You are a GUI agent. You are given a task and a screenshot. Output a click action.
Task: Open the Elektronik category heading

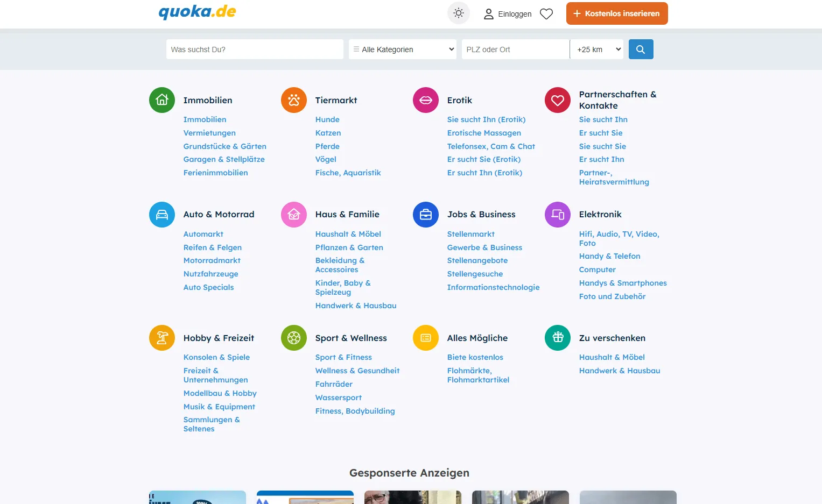coord(600,214)
